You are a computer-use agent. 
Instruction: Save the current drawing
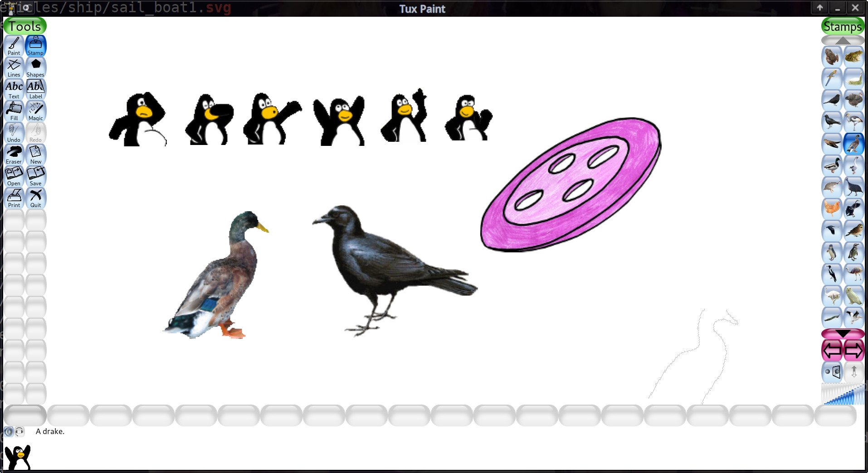36,177
